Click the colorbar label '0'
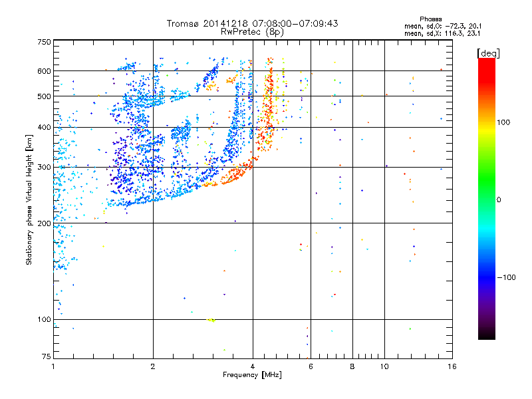 tap(499, 200)
